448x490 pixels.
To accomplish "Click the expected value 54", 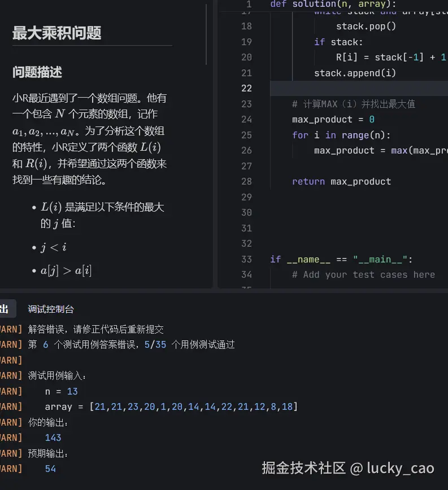I will point(50,469).
